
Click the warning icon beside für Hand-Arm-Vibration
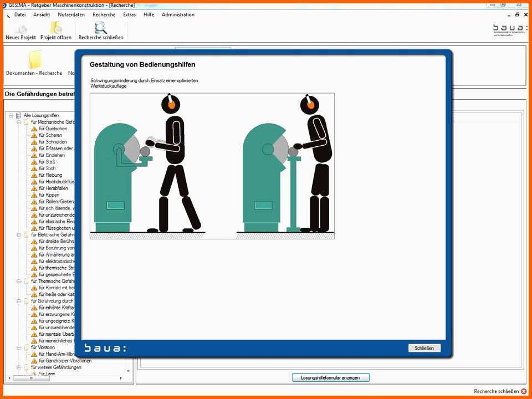coord(34,354)
